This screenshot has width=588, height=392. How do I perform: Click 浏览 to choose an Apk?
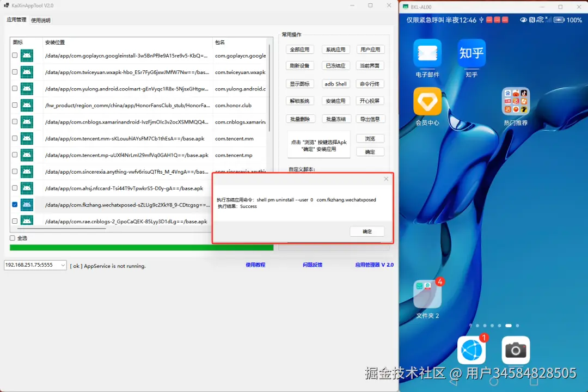(x=370, y=139)
